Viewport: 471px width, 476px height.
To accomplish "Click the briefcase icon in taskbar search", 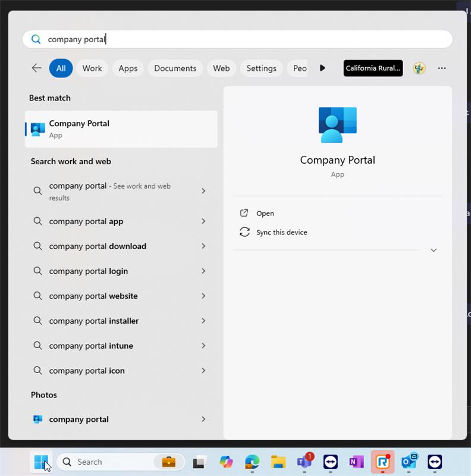I will click(169, 462).
